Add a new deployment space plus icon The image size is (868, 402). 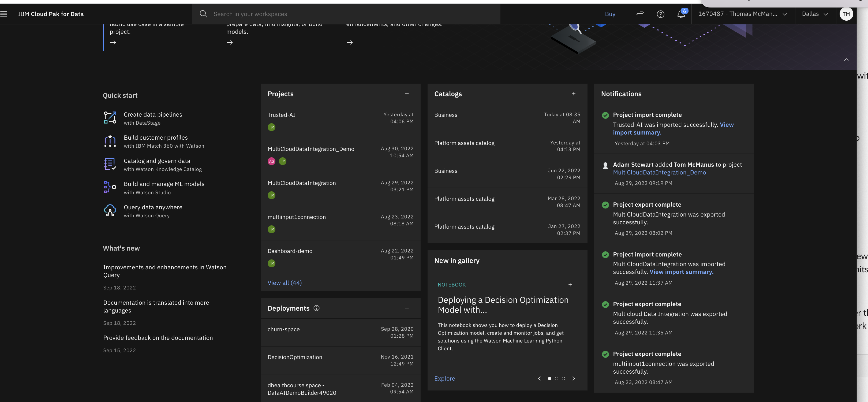pos(407,308)
